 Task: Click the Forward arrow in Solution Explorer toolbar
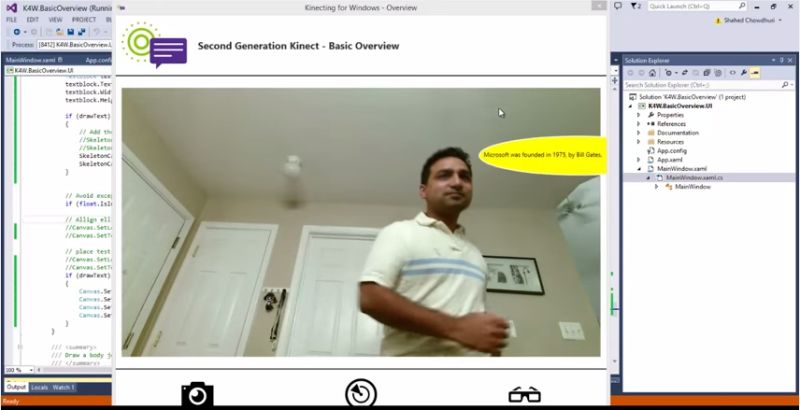641,73
